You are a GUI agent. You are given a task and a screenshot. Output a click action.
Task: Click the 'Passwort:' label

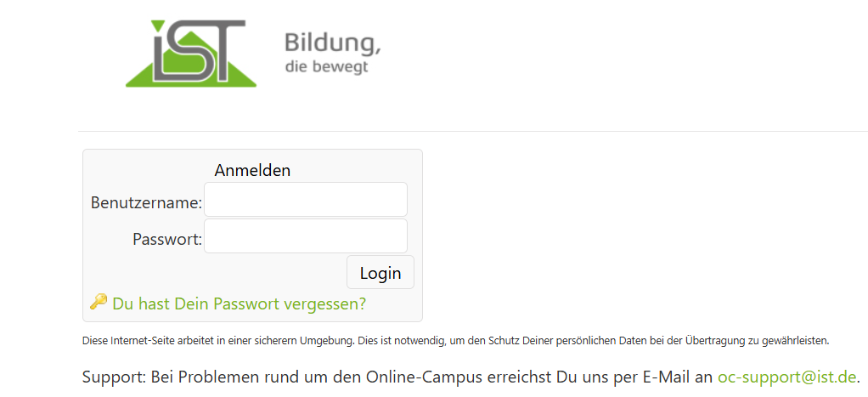(x=166, y=240)
